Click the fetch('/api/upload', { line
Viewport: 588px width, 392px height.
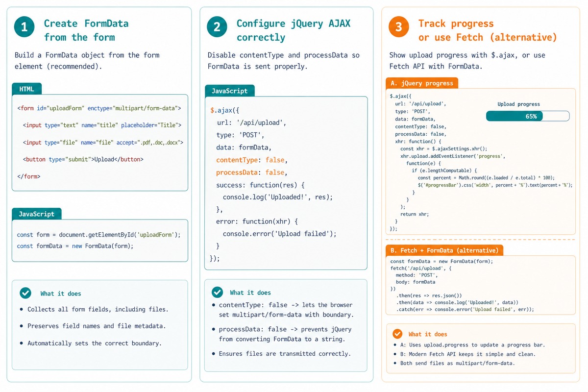[x=420, y=269]
